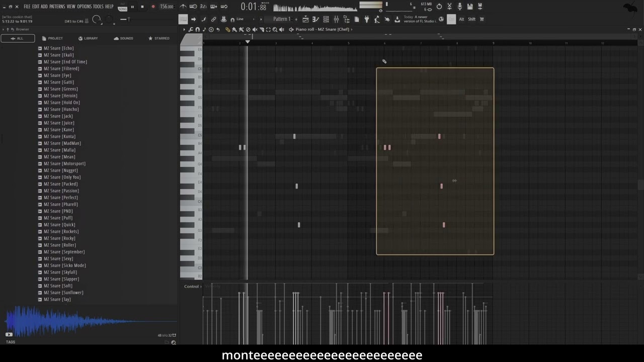Open the piano roll Tools wrench menu
Viewport: 644px width, 362px height.
tap(191, 30)
